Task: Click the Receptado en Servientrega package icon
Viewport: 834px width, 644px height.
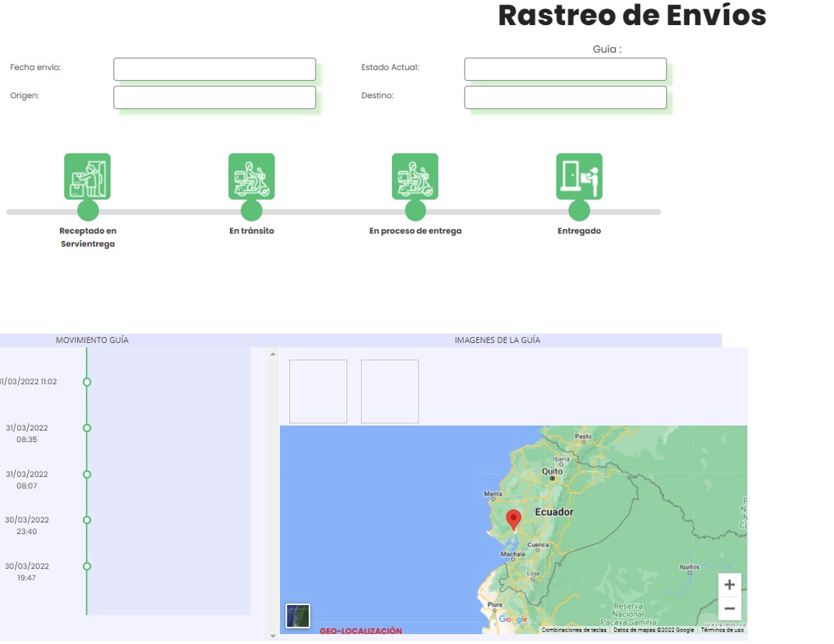Action: (87, 177)
